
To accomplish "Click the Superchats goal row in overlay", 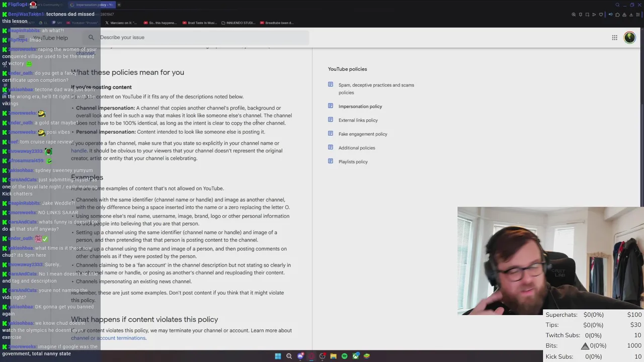I will 594,315.
